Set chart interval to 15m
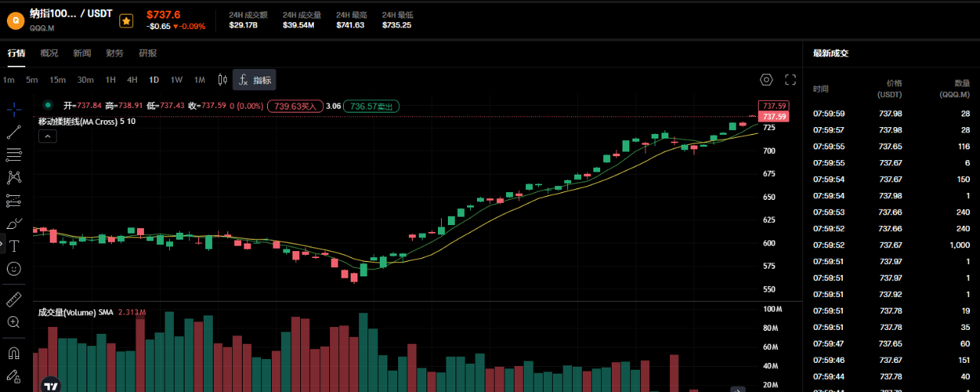This screenshot has height=392, width=980. coord(57,80)
